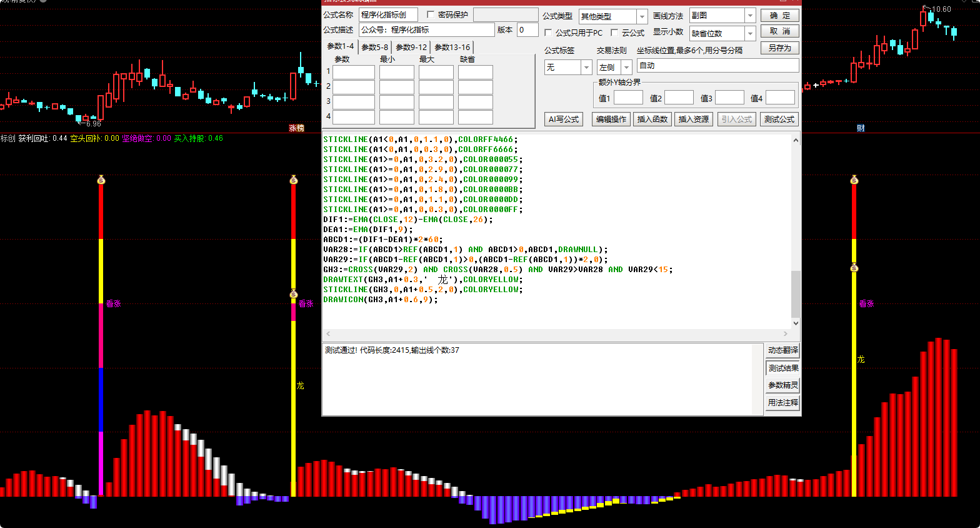The height and width of the screenshot is (528, 980).
Task: Click the code editor scroll-right arrow
Action: (786, 334)
